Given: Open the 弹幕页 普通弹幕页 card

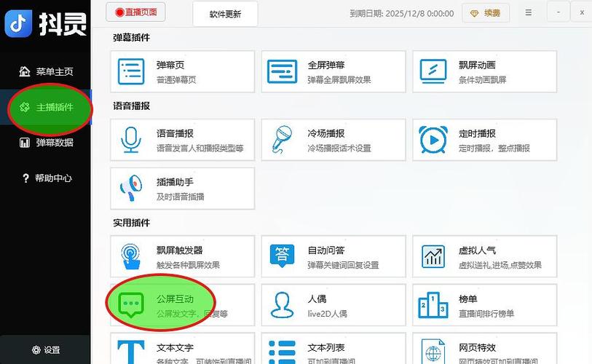Looking at the screenshot, I should (x=182, y=71).
